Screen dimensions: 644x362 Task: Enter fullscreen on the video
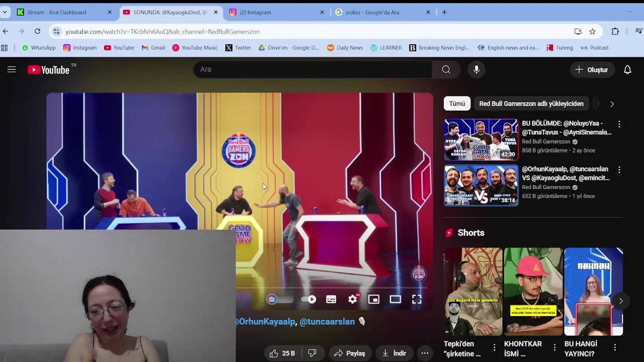[417, 299]
